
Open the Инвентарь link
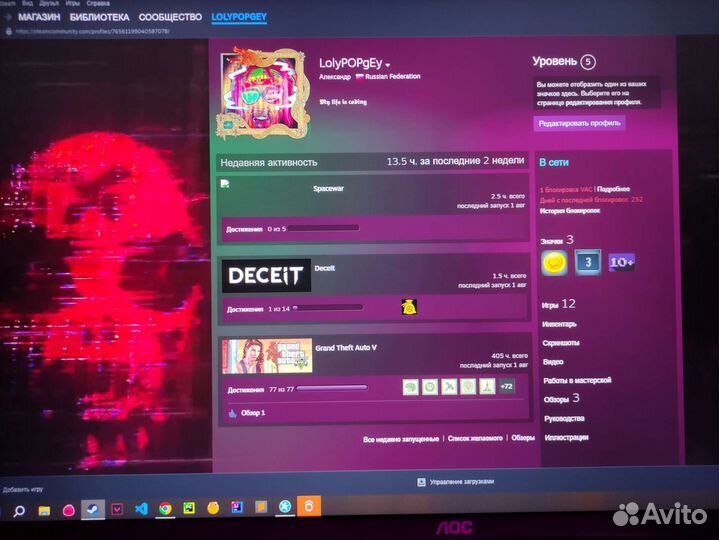[x=559, y=324]
